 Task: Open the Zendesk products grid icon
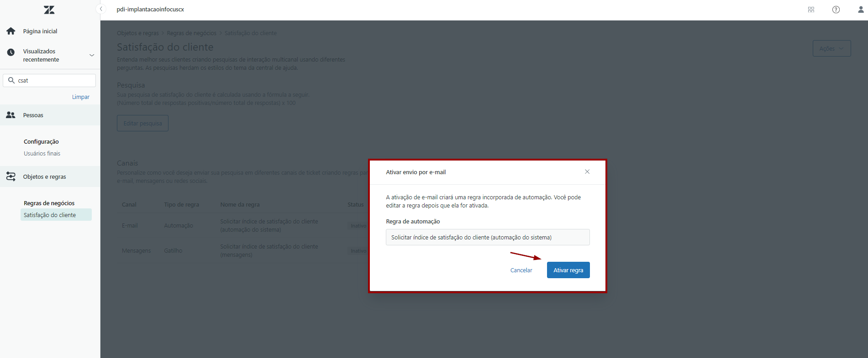click(811, 10)
